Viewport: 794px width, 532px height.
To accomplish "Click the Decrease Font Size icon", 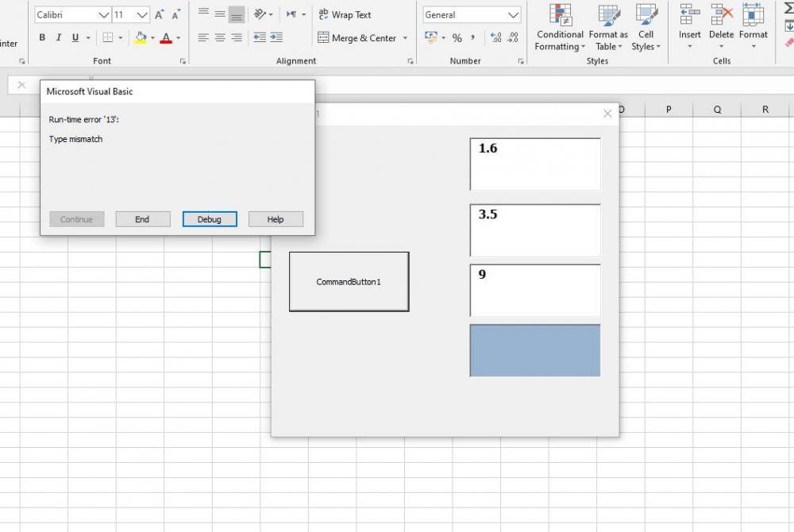I will click(176, 15).
